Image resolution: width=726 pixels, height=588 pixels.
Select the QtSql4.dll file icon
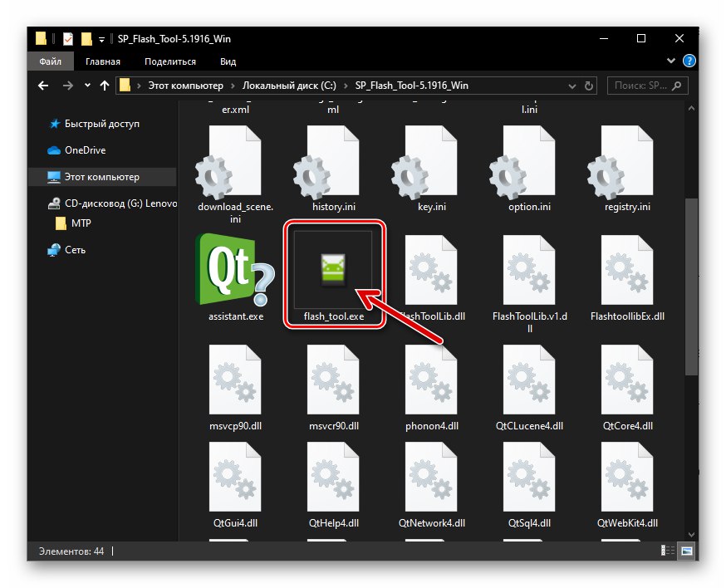pyautogui.click(x=530, y=477)
